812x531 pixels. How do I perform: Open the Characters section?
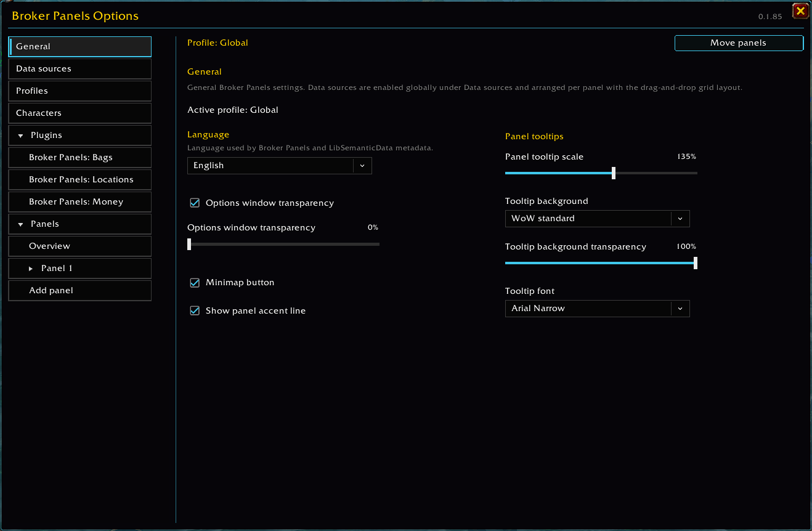click(80, 113)
